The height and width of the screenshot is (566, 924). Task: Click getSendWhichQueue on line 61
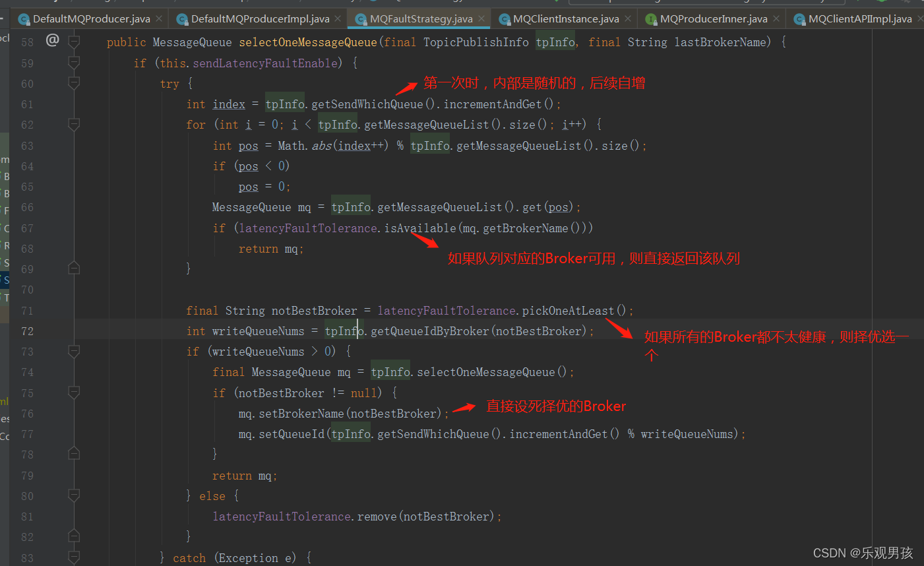click(x=367, y=104)
